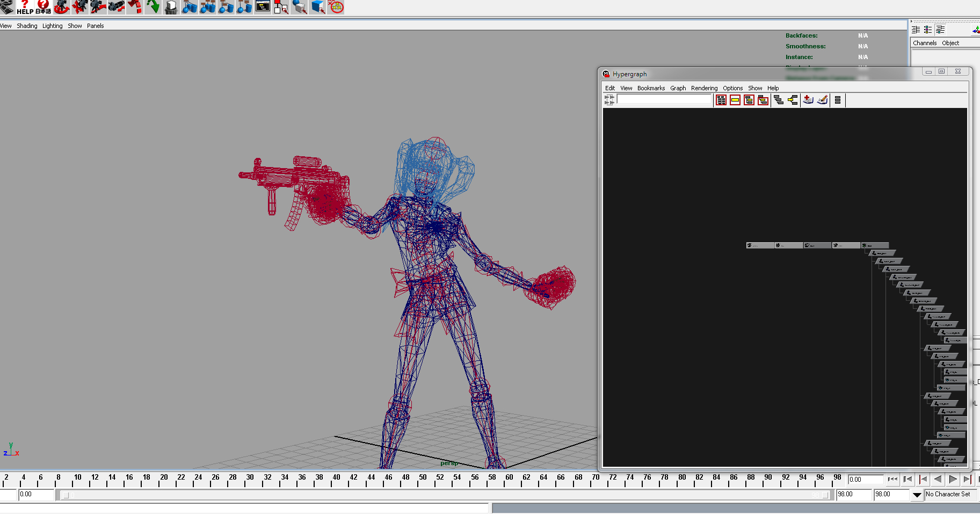This screenshot has width=980, height=514.
Task: Open the Japanese help shelf icon
Action: coord(43,7)
